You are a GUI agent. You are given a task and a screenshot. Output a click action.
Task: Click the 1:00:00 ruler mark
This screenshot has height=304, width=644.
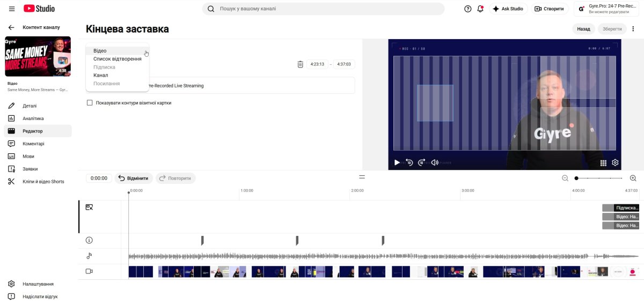tap(247, 190)
